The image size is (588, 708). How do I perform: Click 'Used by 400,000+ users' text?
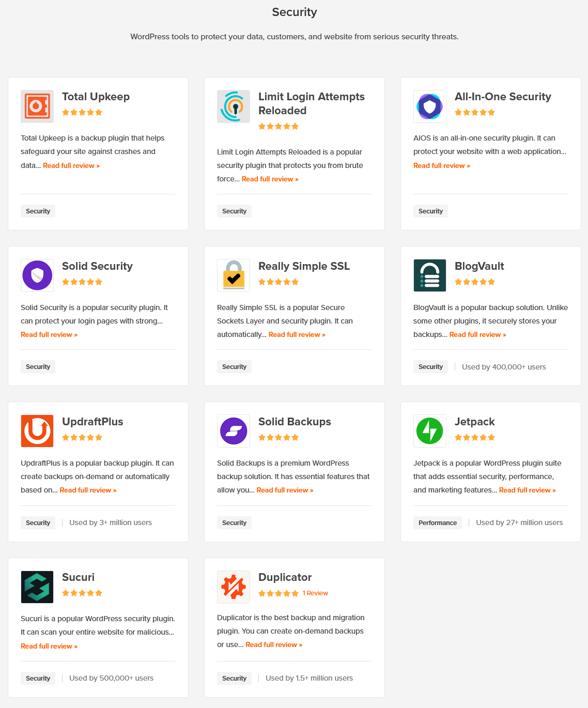pyautogui.click(x=504, y=367)
